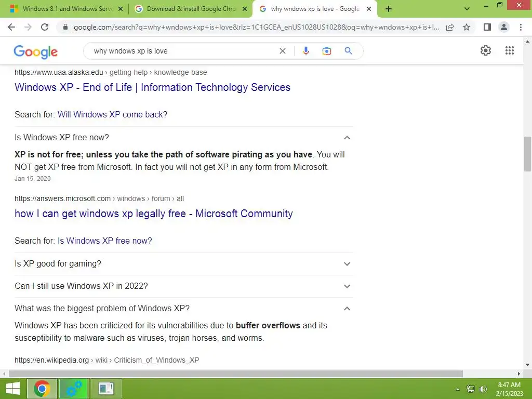Expand Can I still use Windows XP in 2022?
Screen dimensions: 532x399
pos(183,286)
